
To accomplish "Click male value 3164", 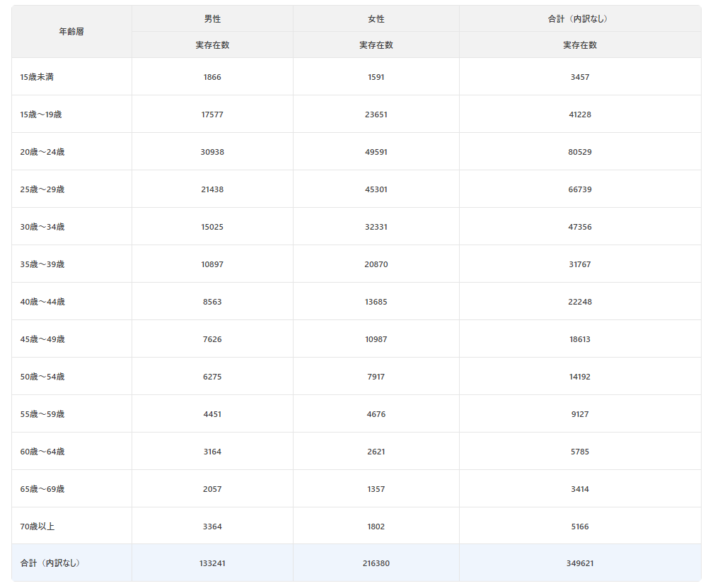I will click(x=212, y=452).
